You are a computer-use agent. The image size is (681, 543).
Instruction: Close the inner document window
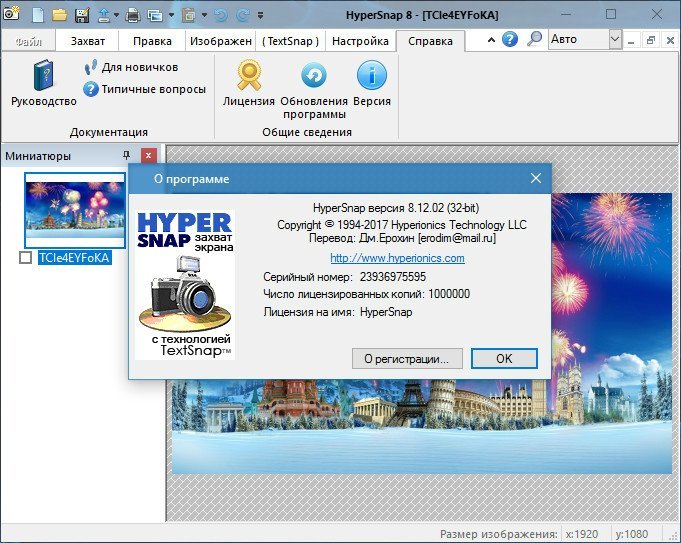(670, 41)
